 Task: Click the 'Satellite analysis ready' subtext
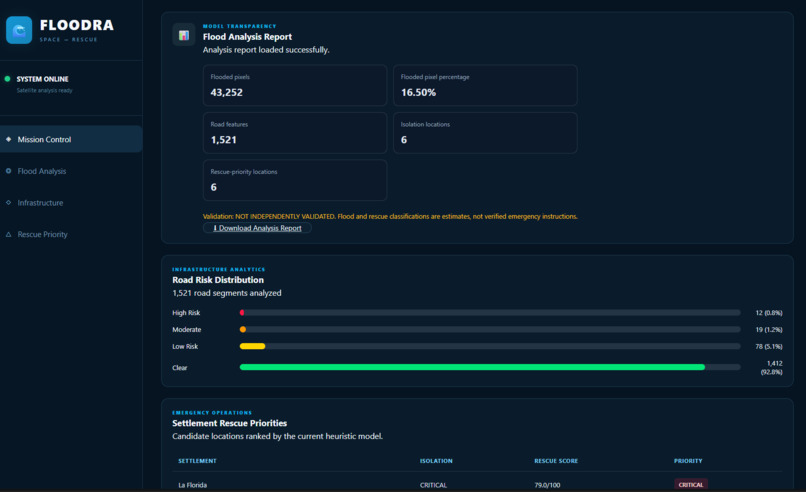[x=44, y=90]
